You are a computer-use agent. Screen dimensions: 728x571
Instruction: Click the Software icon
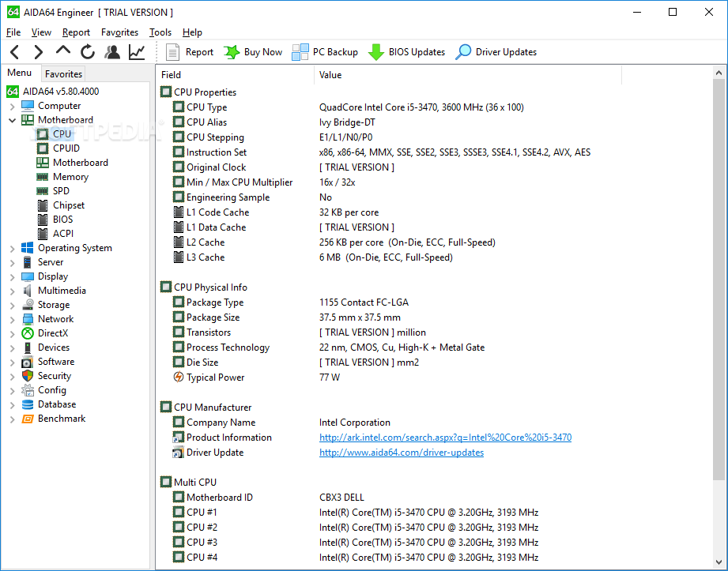(x=28, y=362)
